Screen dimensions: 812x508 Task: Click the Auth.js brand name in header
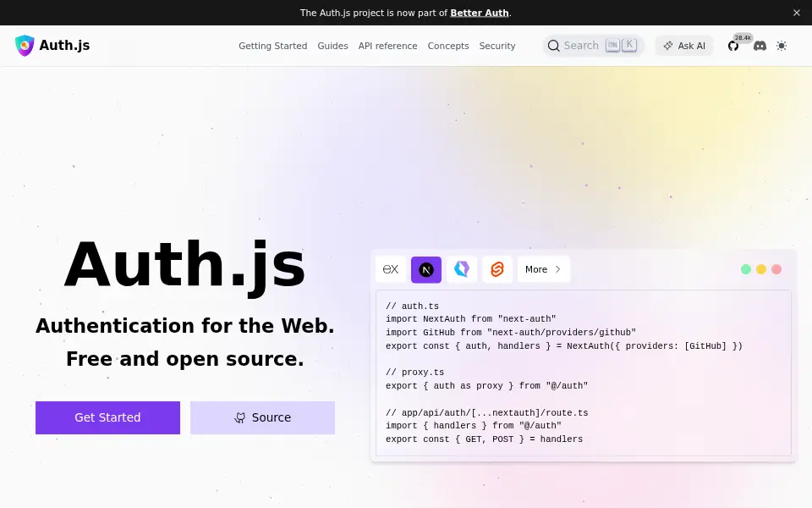pyautogui.click(x=64, y=46)
